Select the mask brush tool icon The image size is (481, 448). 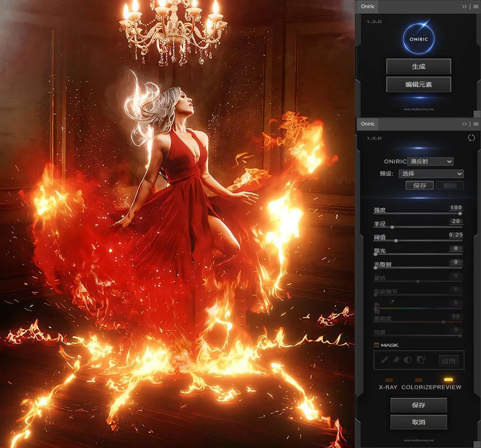pyautogui.click(x=384, y=360)
